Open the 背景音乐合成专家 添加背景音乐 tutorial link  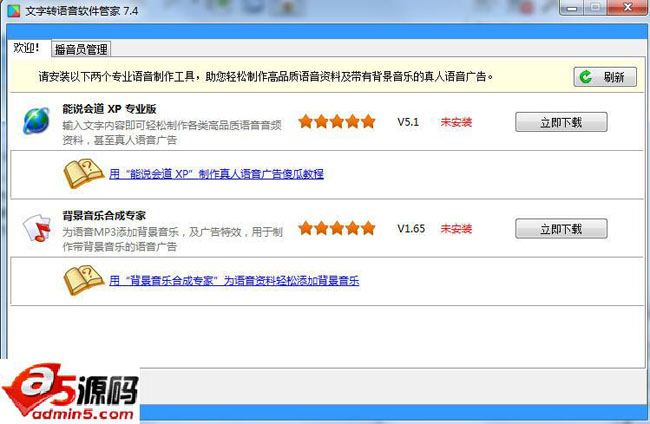point(234,281)
